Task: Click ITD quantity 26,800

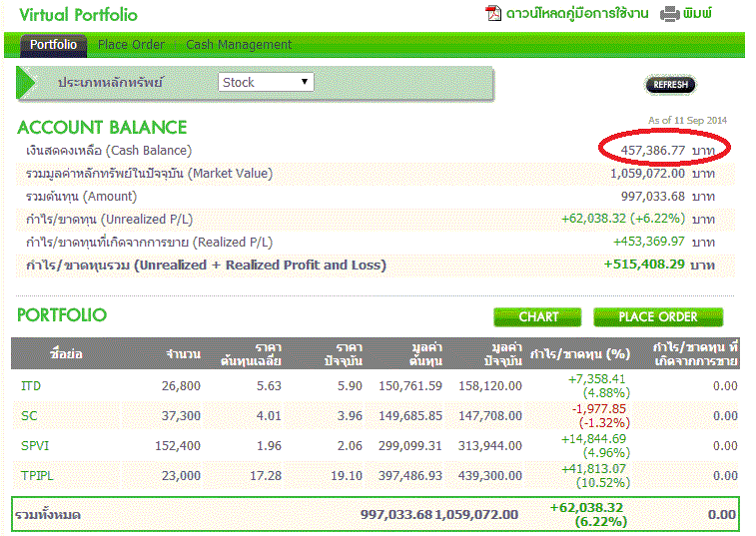Action: pyautogui.click(x=181, y=386)
